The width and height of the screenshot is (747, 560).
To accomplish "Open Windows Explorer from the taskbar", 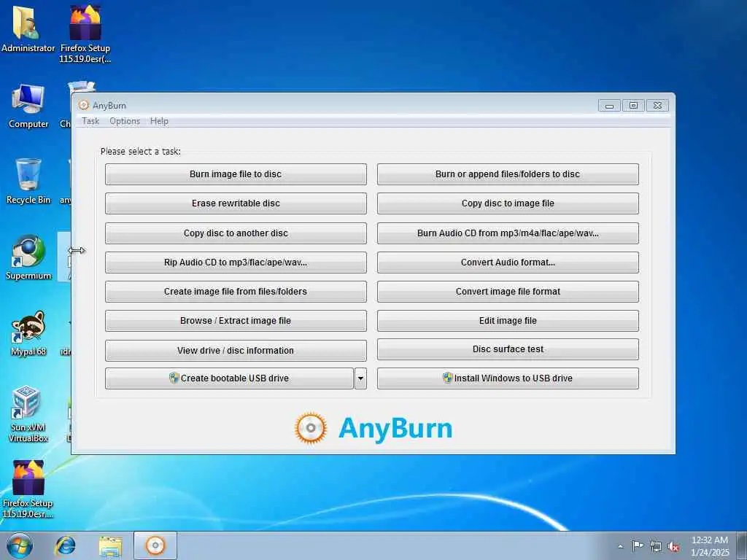I will coord(111,545).
